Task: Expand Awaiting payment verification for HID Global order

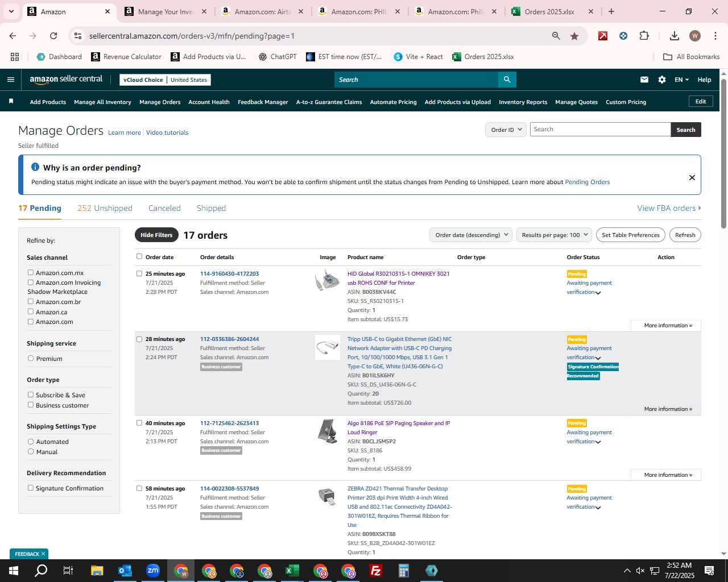Action: coord(598,293)
